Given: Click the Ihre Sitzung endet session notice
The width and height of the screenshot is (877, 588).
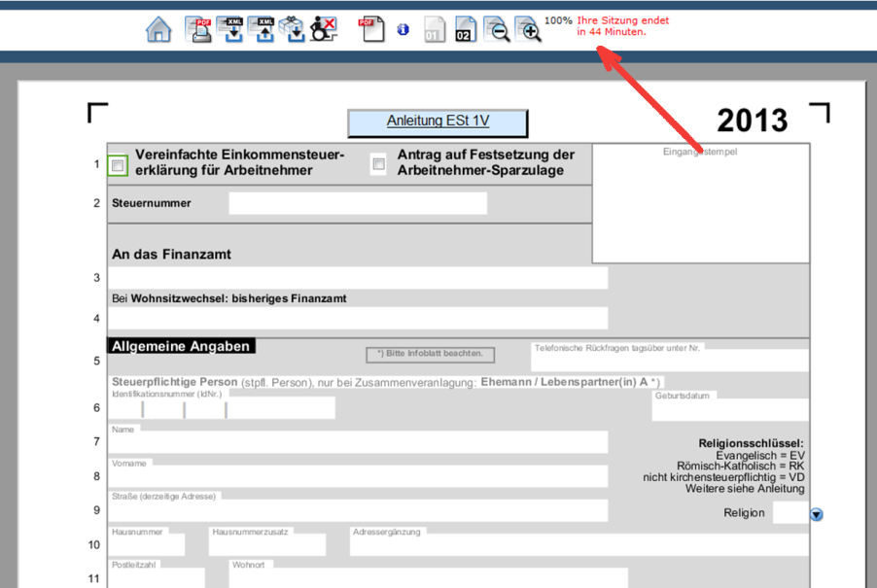Looking at the screenshot, I should (622, 26).
